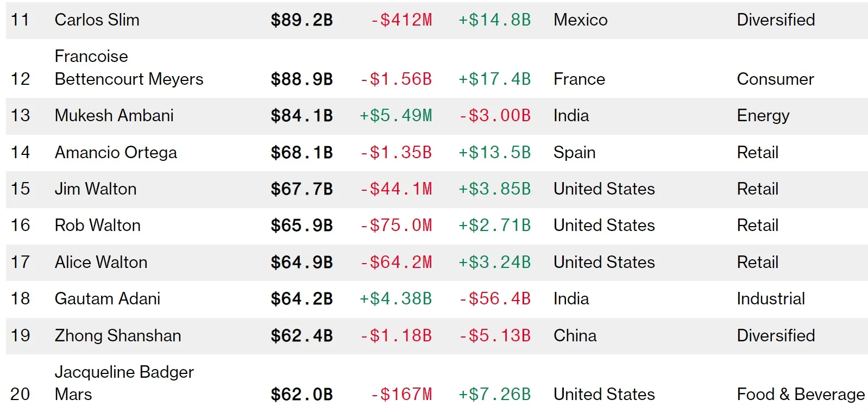Click the name Francoise Bettencourt Meyers
Image resolution: width=868 pixels, height=412 pixels.
[129, 68]
